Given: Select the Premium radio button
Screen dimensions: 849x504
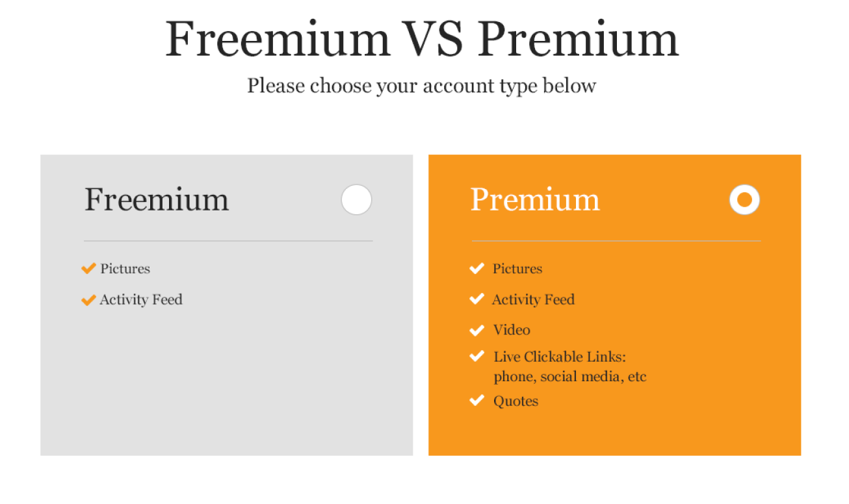Looking at the screenshot, I should coord(744,199).
